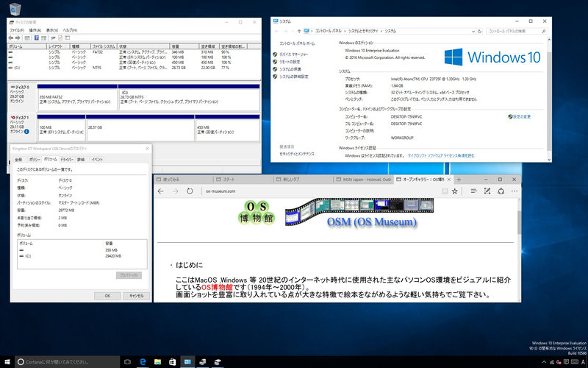Click Edge Back button
This screenshot has height=368, width=588.
(160, 191)
